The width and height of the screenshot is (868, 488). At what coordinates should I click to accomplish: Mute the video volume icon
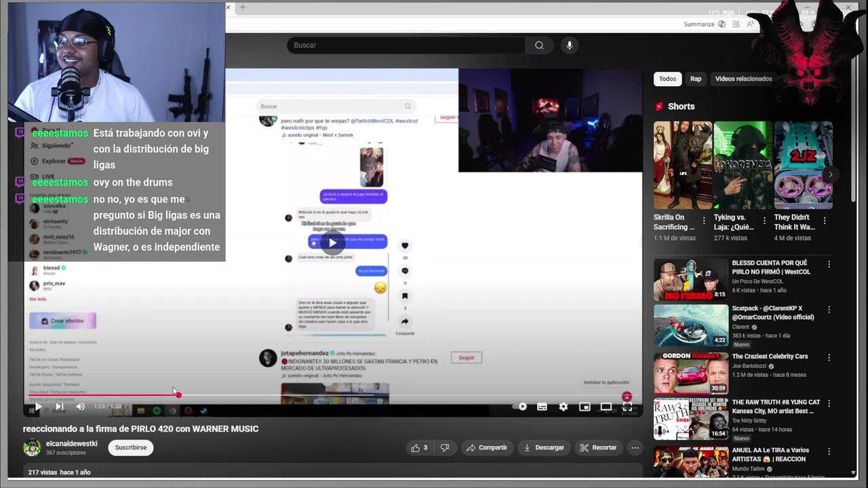pos(80,407)
